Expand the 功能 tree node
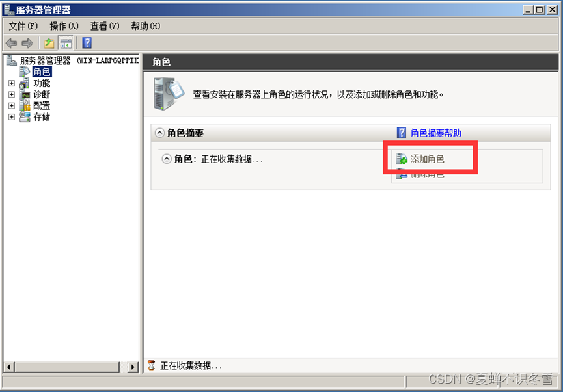563x392 pixels. [x=12, y=83]
